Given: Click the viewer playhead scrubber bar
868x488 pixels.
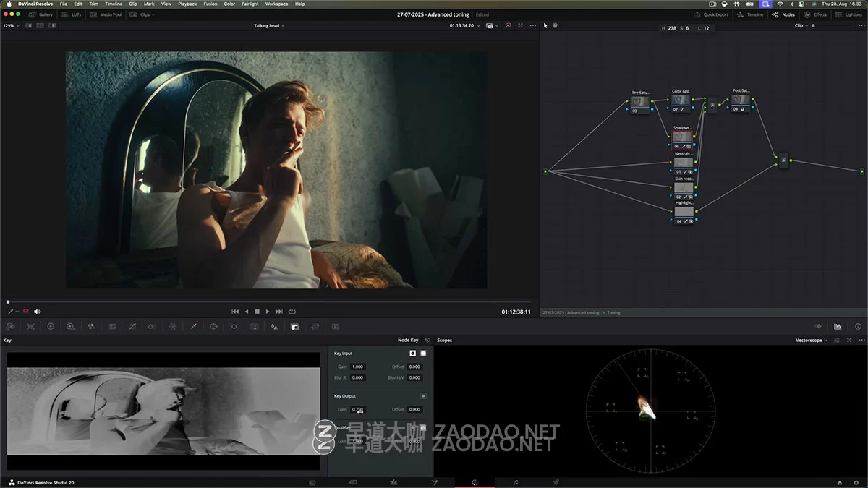Looking at the screenshot, I should point(268,301).
